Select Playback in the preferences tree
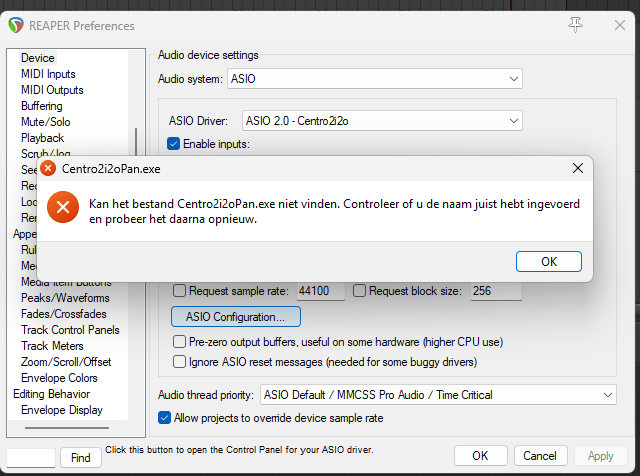 click(42, 138)
